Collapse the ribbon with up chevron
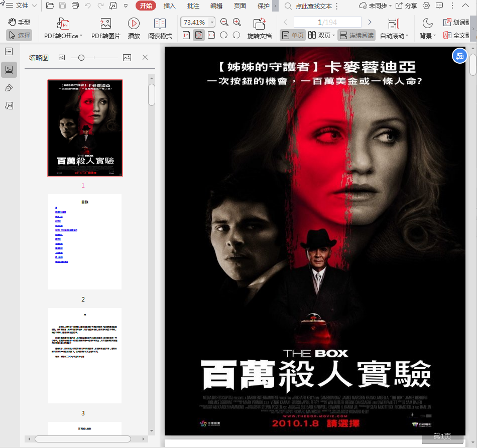Viewport: 477px width, 448px height. point(465,6)
